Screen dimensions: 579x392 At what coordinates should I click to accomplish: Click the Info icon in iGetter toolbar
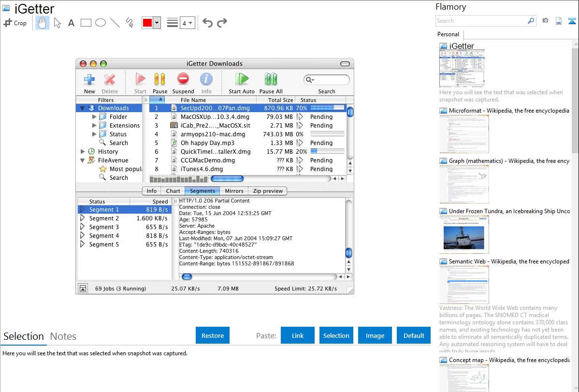point(206,79)
